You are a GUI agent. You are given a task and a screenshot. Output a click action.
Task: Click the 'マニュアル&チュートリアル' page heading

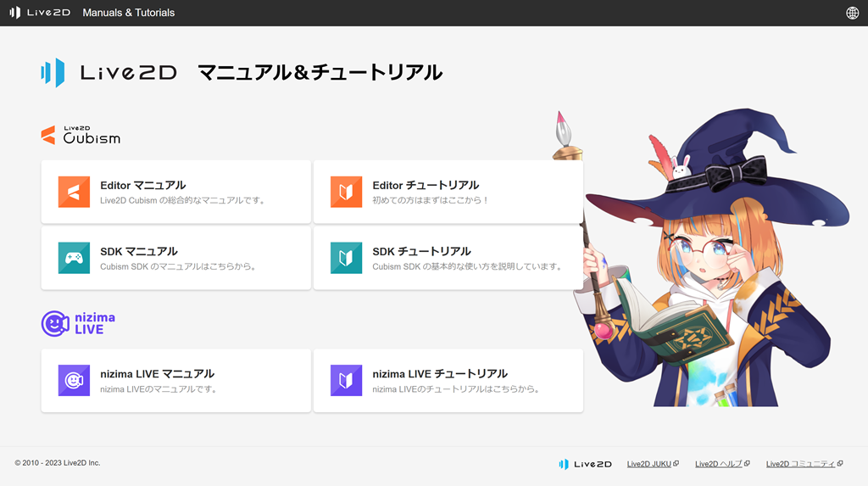(320, 73)
